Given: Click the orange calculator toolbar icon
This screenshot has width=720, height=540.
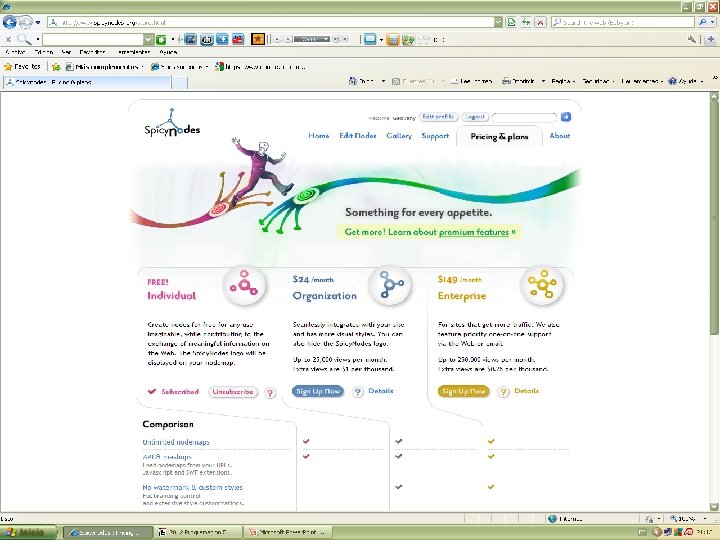Looking at the screenshot, I should click(x=393, y=40).
